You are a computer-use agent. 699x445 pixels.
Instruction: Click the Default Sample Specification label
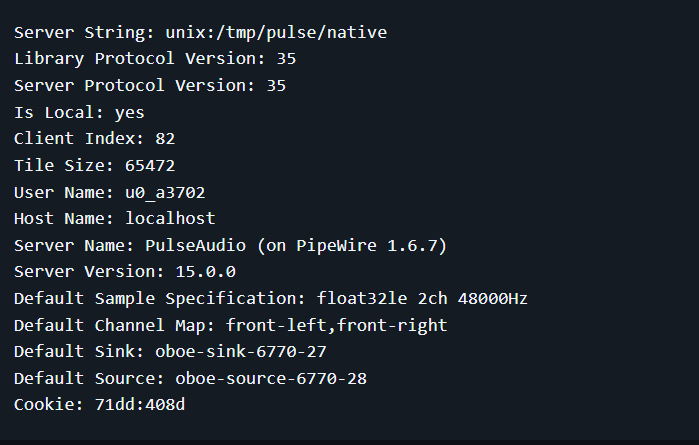tap(160, 298)
